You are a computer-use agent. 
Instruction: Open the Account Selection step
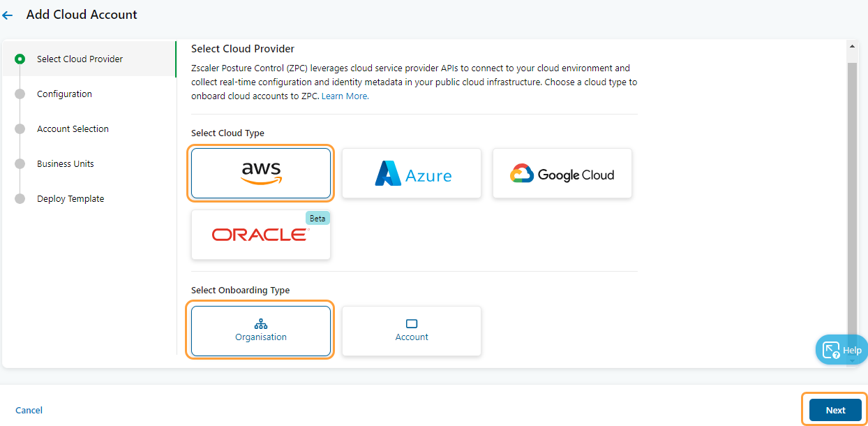[x=20, y=128]
